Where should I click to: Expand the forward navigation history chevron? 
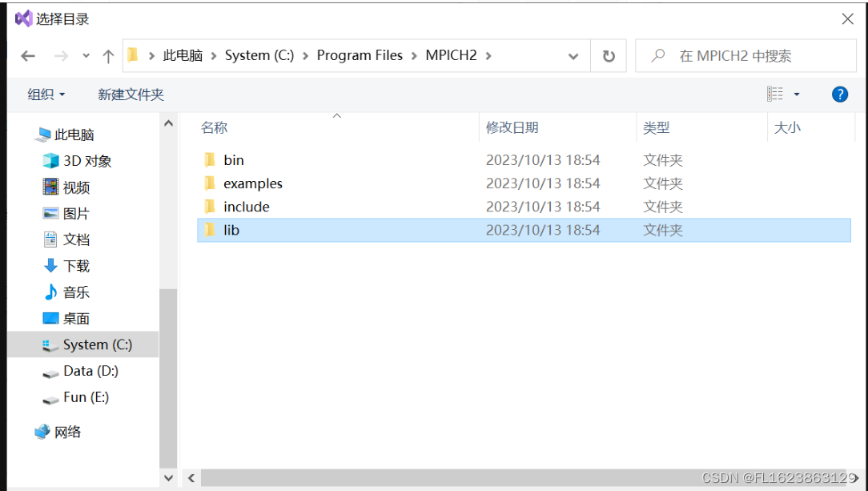(86, 55)
